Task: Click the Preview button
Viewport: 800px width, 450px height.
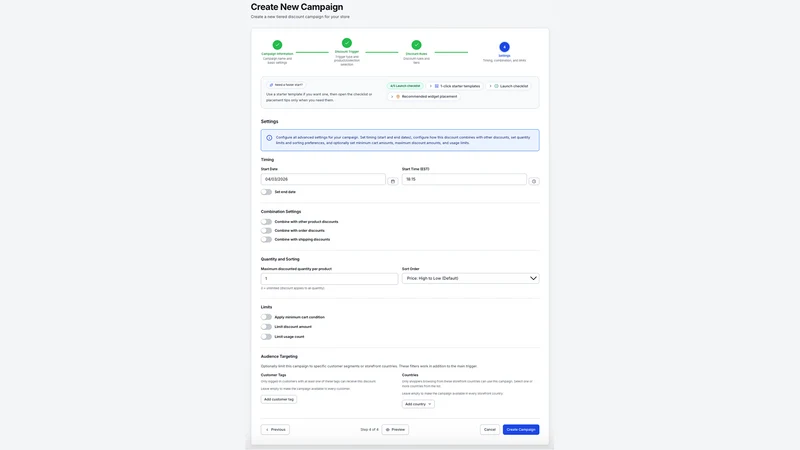Action: pyautogui.click(x=395, y=430)
